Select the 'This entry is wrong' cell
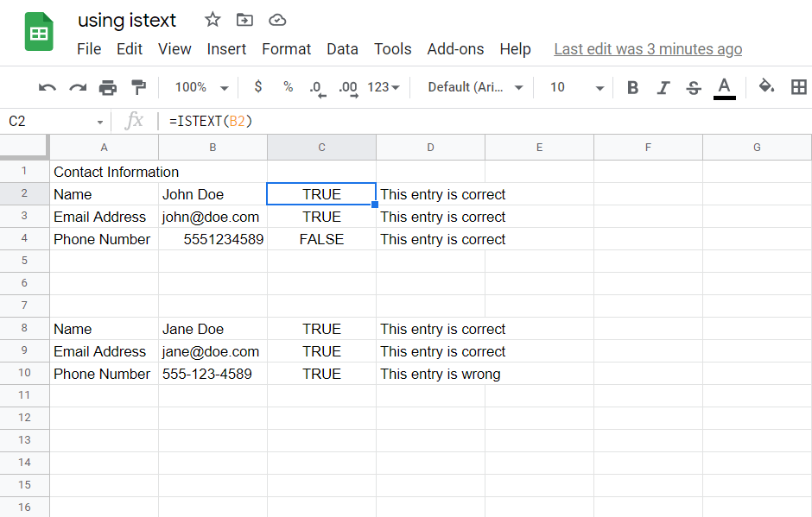The width and height of the screenshot is (812, 517). (430, 374)
